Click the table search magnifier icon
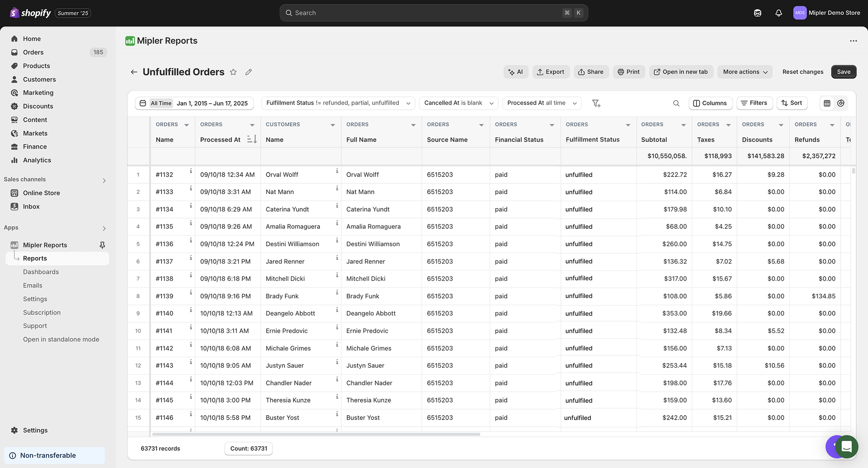The height and width of the screenshot is (468, 868). [676, 103]
